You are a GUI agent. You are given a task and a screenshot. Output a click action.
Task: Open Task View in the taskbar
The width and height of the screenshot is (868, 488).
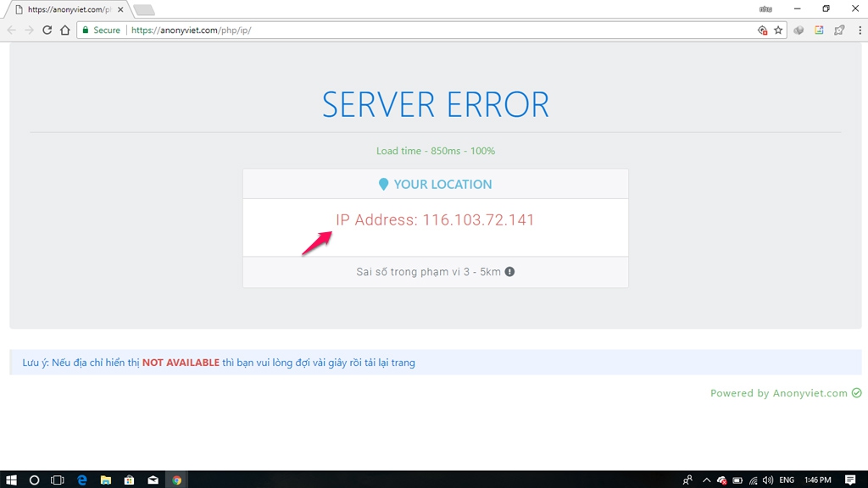click(58, 480)
